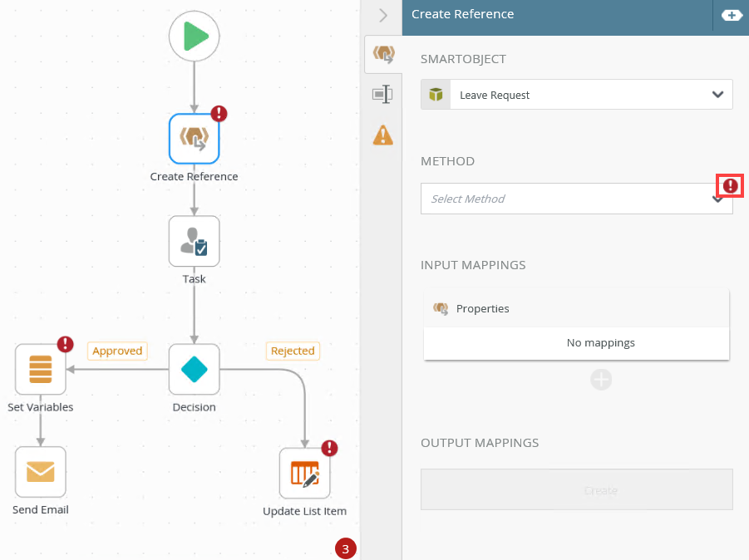
Task: Click the SMARTOBJECT section heading
Action: click(x=463, y=59)
